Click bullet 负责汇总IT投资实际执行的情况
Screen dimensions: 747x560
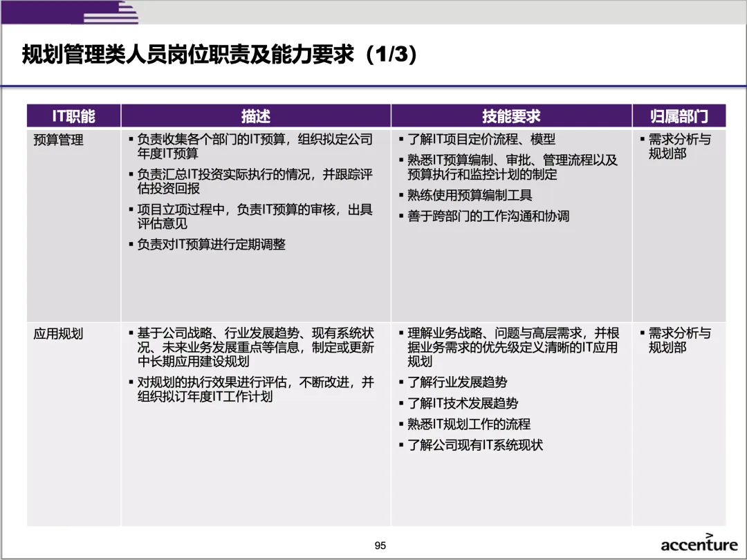click(251, 181)
